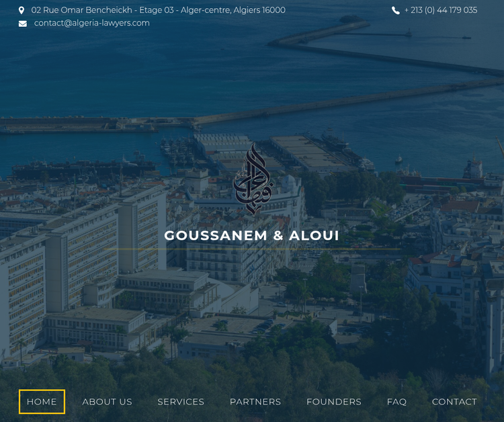Click the telephone handset icon
504x422 pixels.
396,10
